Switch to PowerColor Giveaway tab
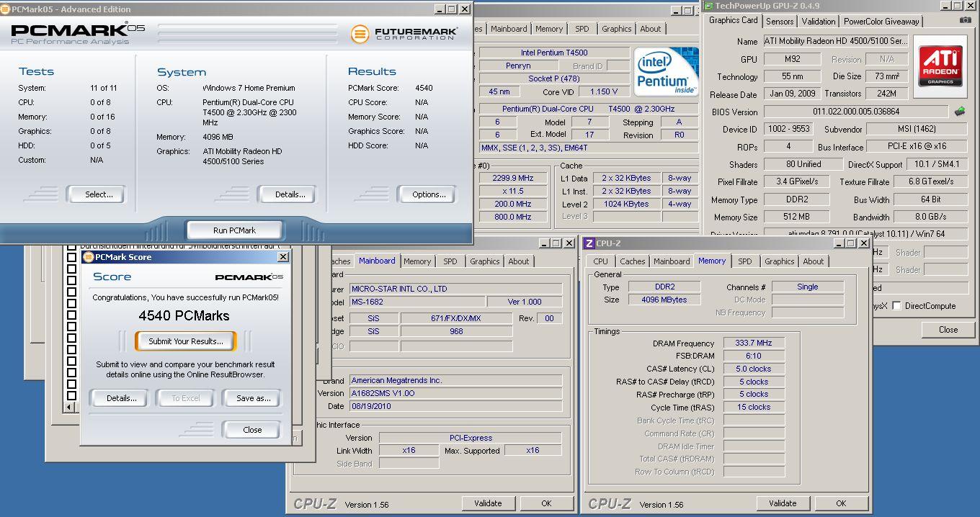980x517 pixels. pos(881,22)
